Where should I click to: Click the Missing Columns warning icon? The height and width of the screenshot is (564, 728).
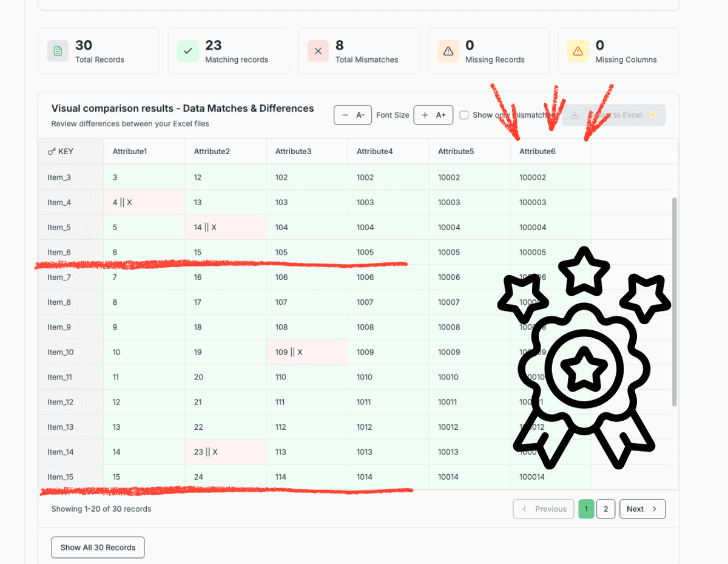[x=578, y=51]
